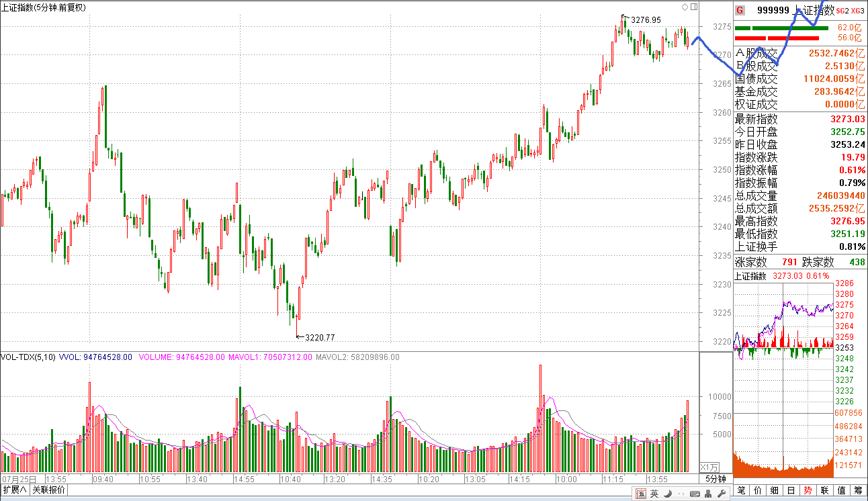Click the IME user profile icon
This screenshot has width=868, height=501.
(x=709, y=494)
